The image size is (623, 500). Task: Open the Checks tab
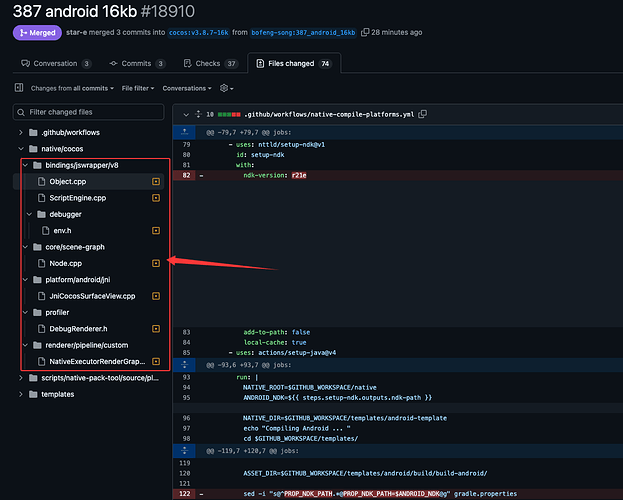tap(210, 64)
